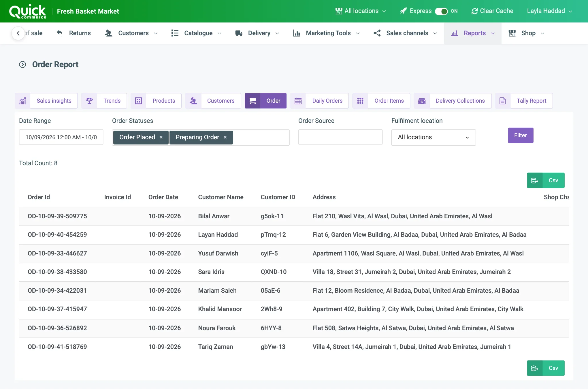Remove the Order Placed status tag
This screenshot has height=389, width=588.
(161, 137)
